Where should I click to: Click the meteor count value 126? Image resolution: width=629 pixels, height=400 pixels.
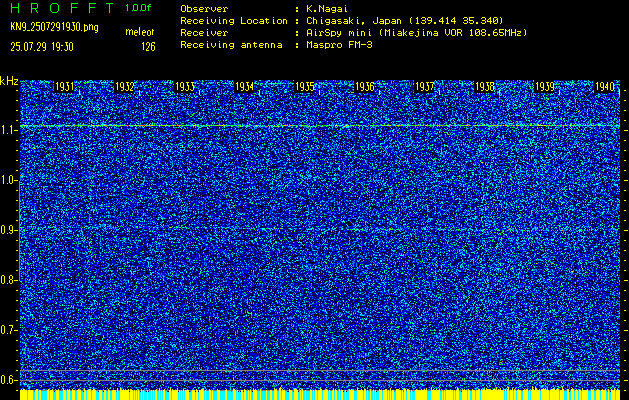click(x=148, y=47)
